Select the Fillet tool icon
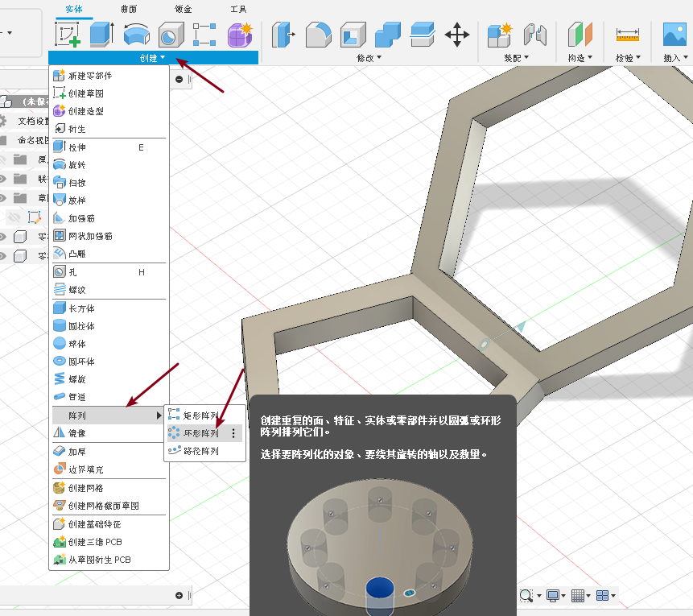The width and height of the screenshot is (693, 616). pos(319,34)
